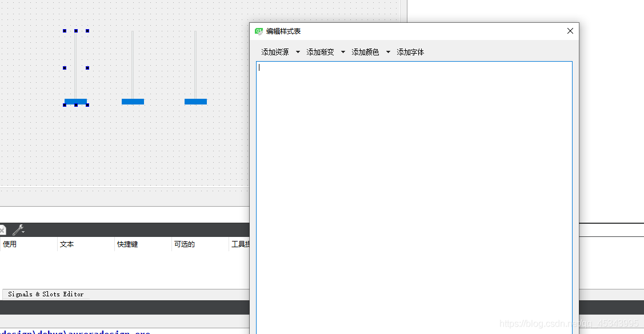Viewport: 644px width, 334px height.
Task: Close the 编辑样式表 dialog
Action: pyautogui.click(x=570, y=31)
